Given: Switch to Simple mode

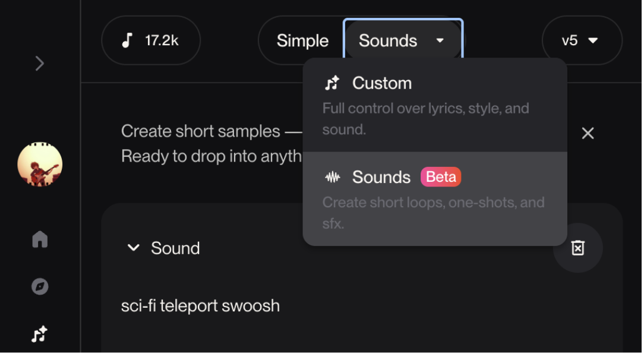Looking at the screenshot, I should point(302,40).
